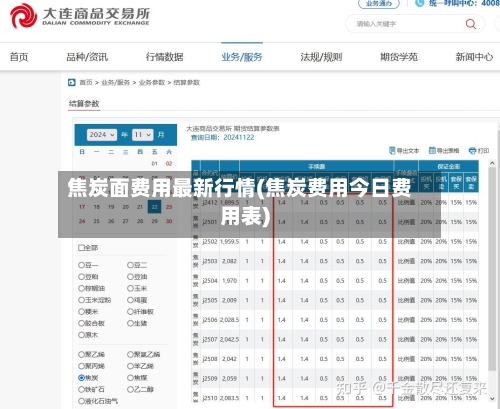Click the 导出文本 export text icon
This screenshot has width=500, height=409.
pyautogui.click(x=392, y=151)
